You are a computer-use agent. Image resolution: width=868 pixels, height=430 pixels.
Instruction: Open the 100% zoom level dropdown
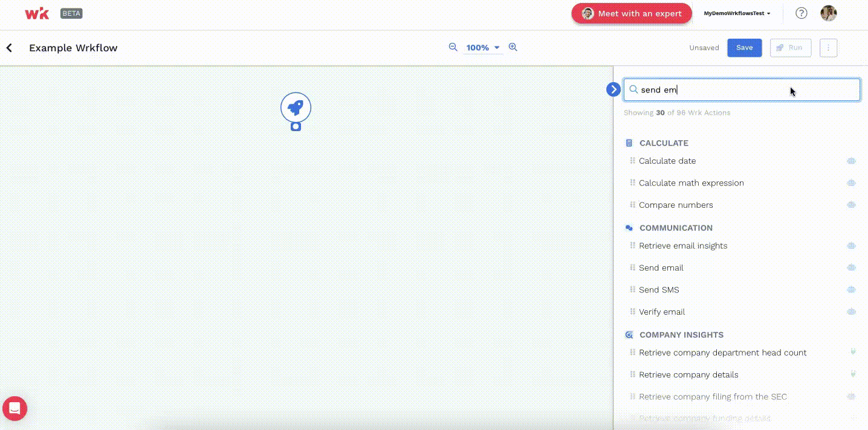pyautogui.click(x=483, y=48)
